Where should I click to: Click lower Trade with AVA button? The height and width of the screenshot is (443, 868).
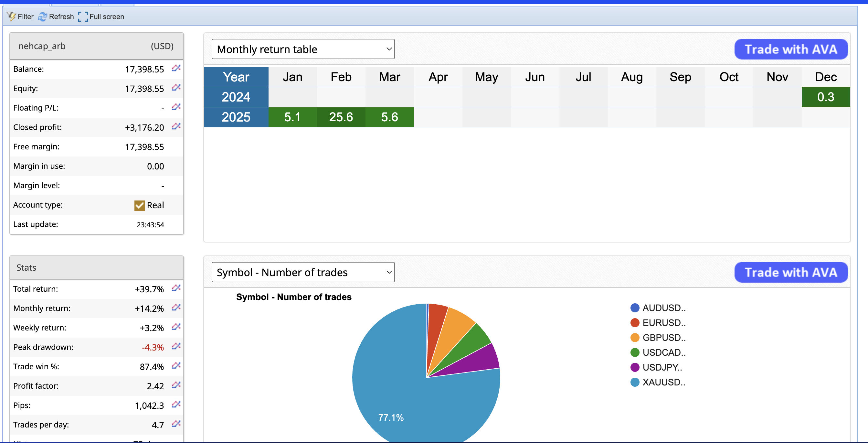[x=790, y=272]
